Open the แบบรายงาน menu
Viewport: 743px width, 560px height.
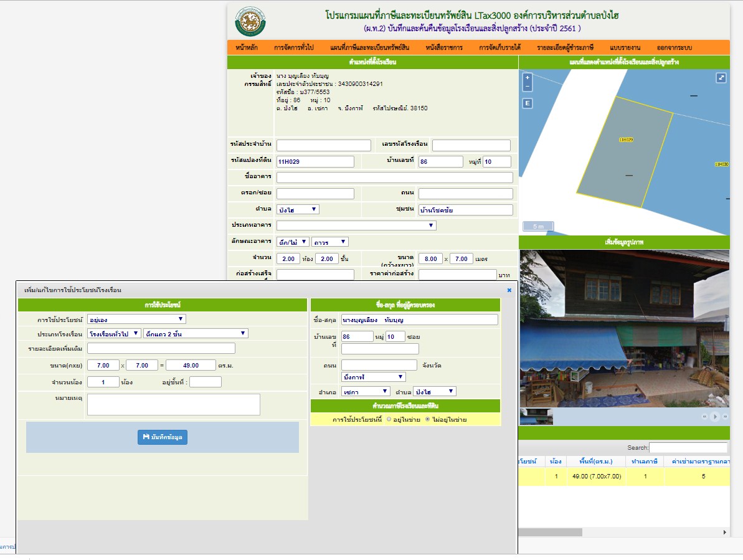625,47
